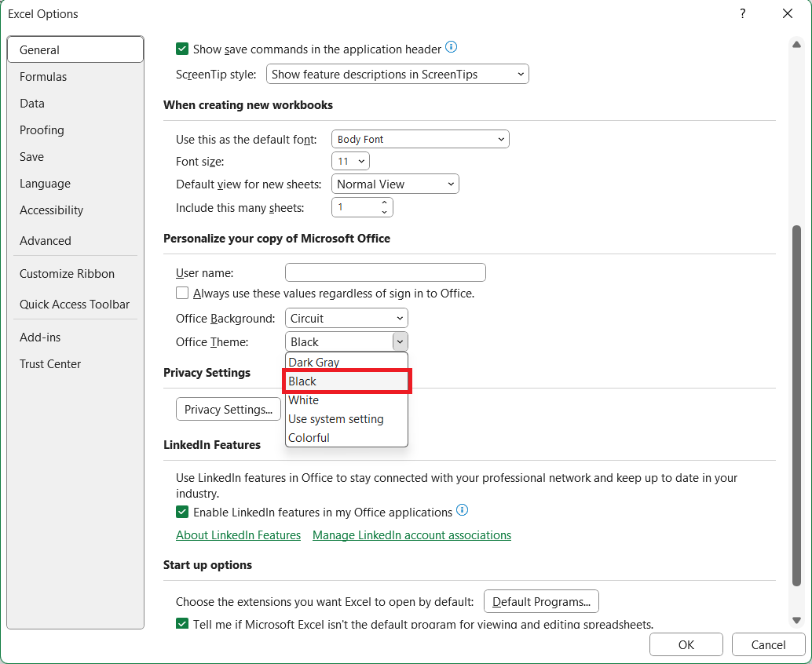812x664 pixels.
Task: Switch to the Formulas category
Action: pyautogui.click(x=75, y=77)
